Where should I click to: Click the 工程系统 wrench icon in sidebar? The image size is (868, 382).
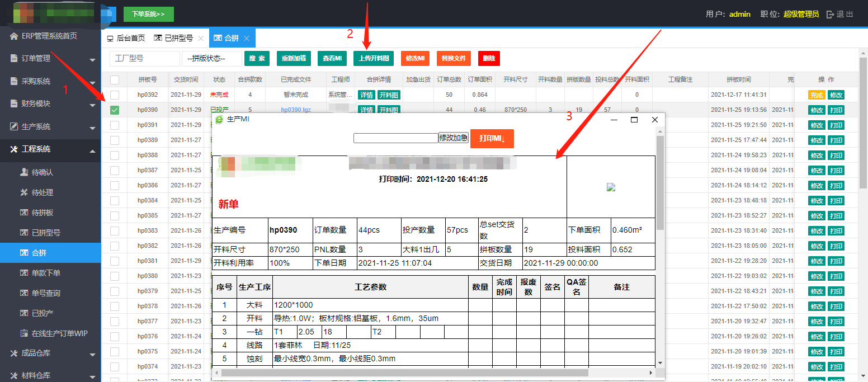coord(14,149)
